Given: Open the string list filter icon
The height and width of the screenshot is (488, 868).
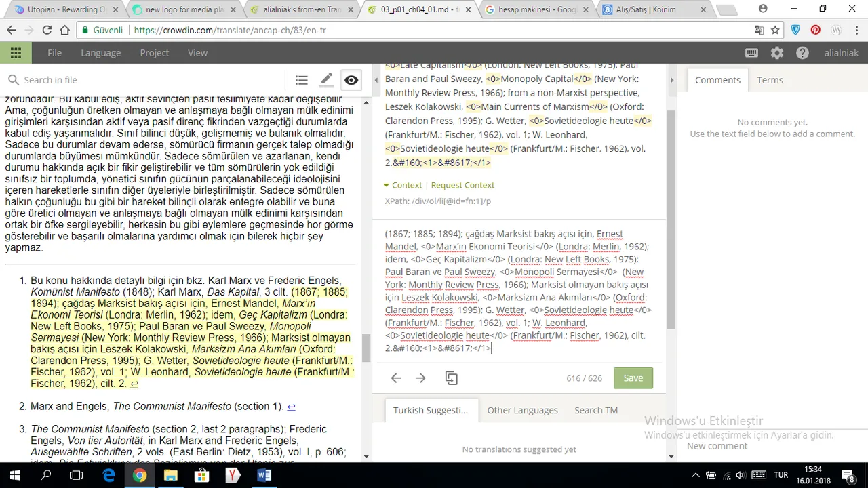Looking at the screenshot, I should tap(302, 80).
